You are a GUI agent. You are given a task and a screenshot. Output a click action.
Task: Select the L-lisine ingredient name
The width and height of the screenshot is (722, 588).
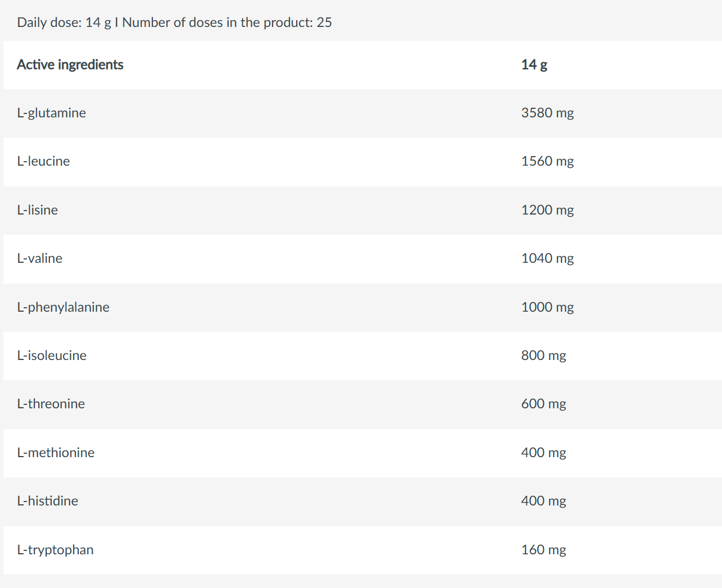[x=38, y=210]
